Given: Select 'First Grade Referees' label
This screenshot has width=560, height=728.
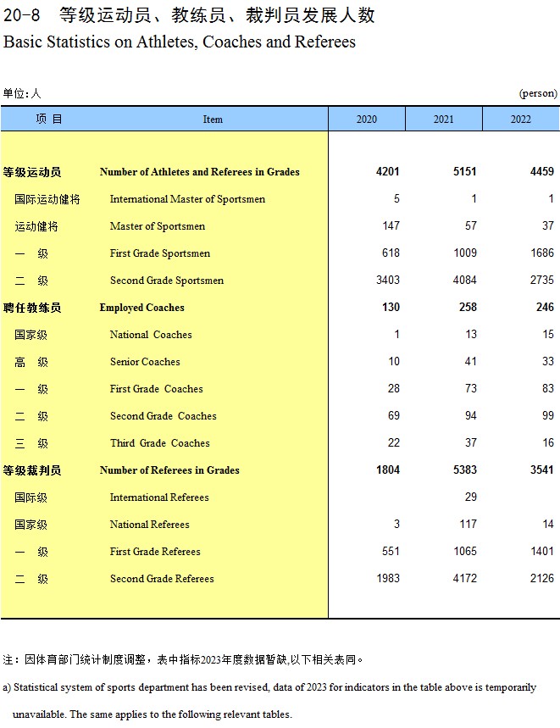Looking at the screenshot, I should 155,552.
